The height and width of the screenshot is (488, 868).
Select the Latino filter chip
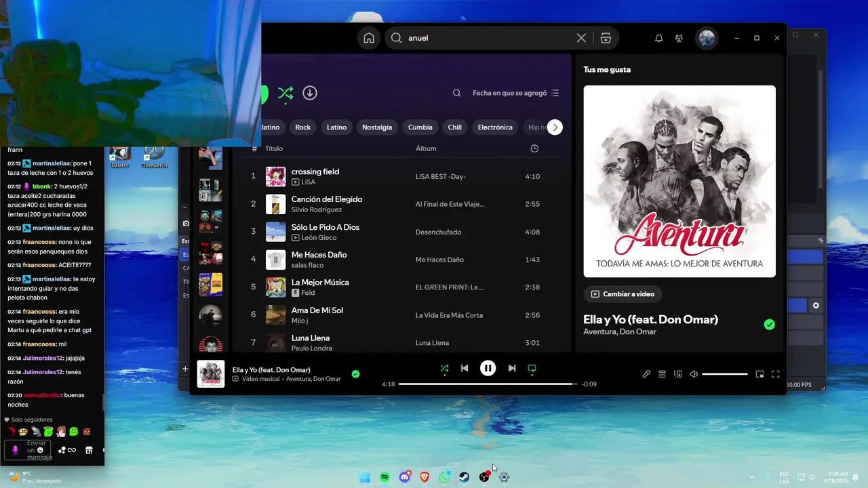pyautogui.click(x=336, y=127)
